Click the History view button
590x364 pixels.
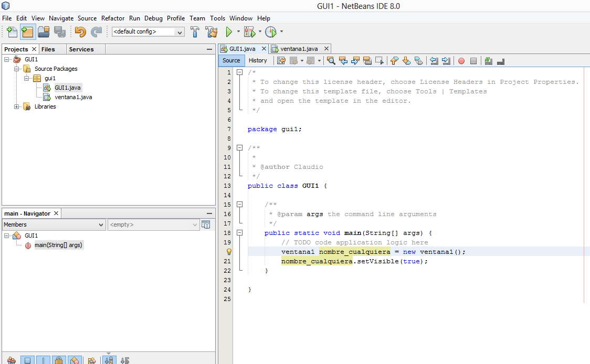(x=258, y=60)
